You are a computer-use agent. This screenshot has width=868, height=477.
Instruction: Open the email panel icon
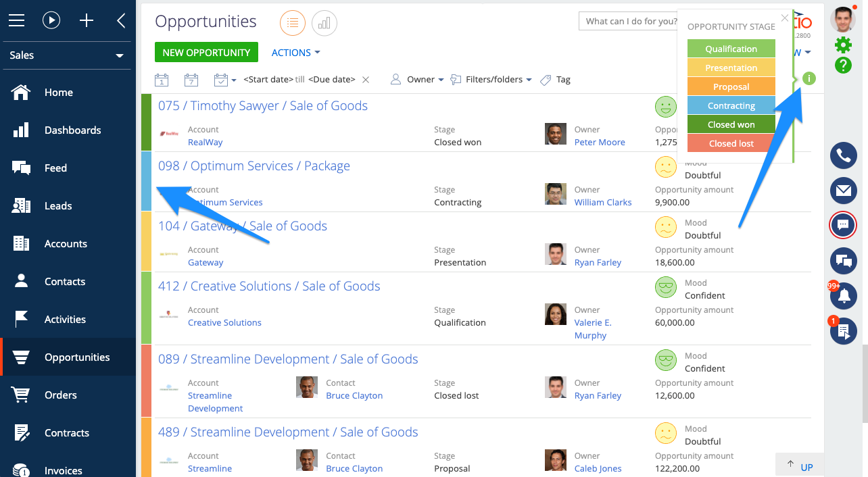[x=843, y=191]
